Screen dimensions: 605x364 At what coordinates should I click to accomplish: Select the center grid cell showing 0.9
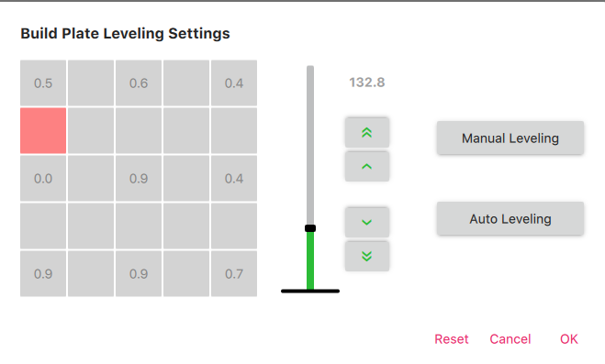[x=139, y=179]
